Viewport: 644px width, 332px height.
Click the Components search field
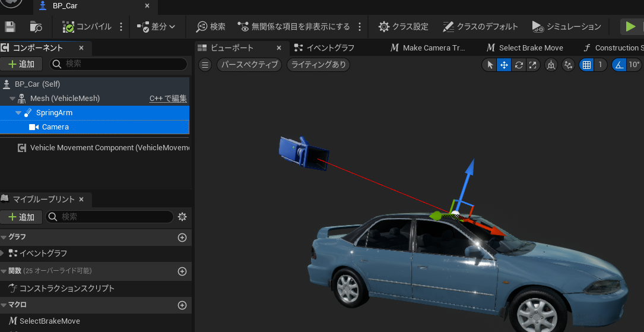118,64
